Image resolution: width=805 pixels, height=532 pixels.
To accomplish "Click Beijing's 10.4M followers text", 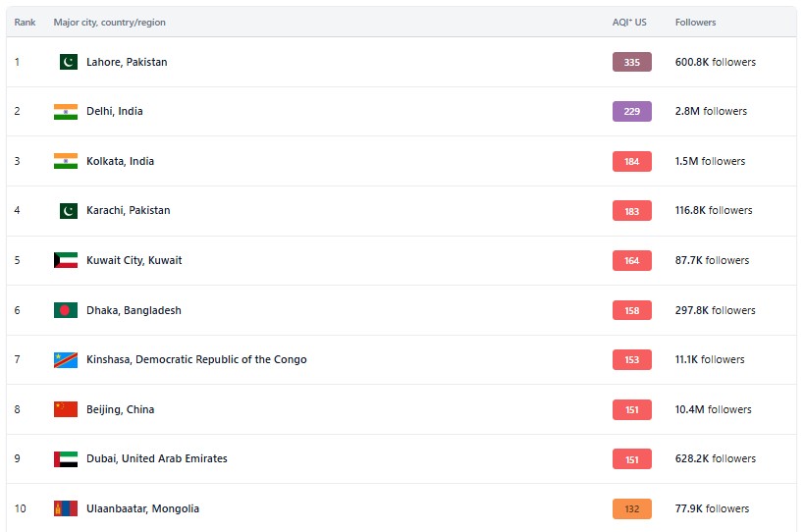I will point(713,409).
